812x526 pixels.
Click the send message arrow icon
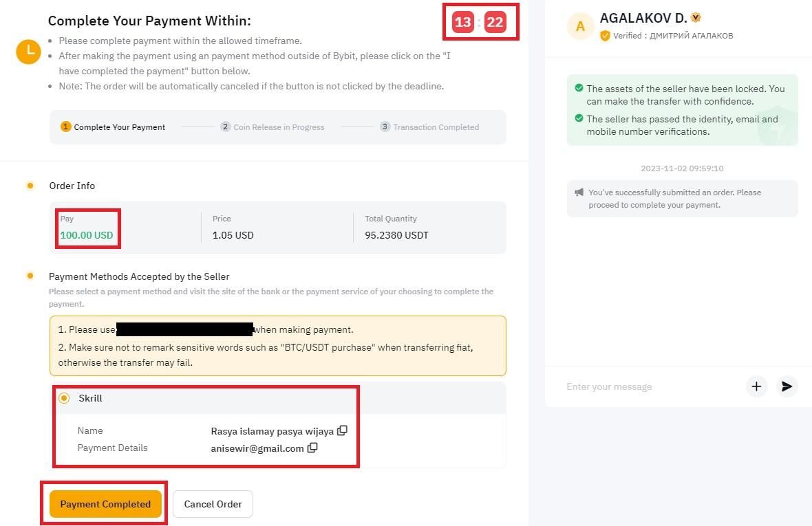(787, 386)
